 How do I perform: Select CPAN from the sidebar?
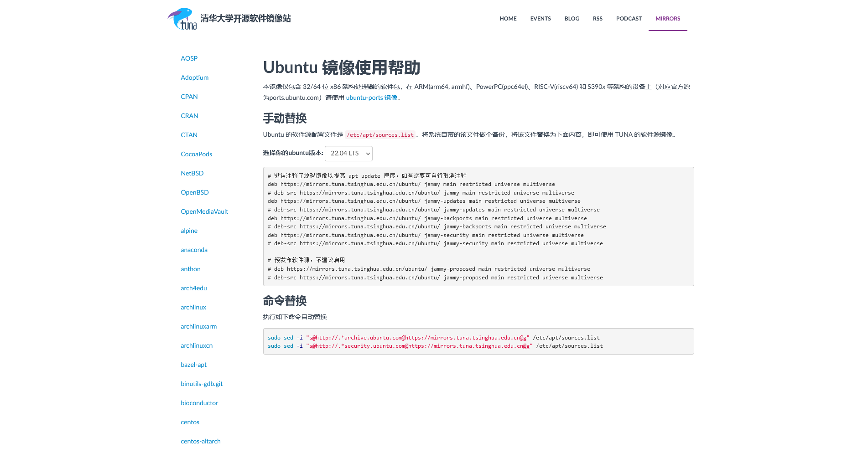pyautogui.click(x=189, y=97)
